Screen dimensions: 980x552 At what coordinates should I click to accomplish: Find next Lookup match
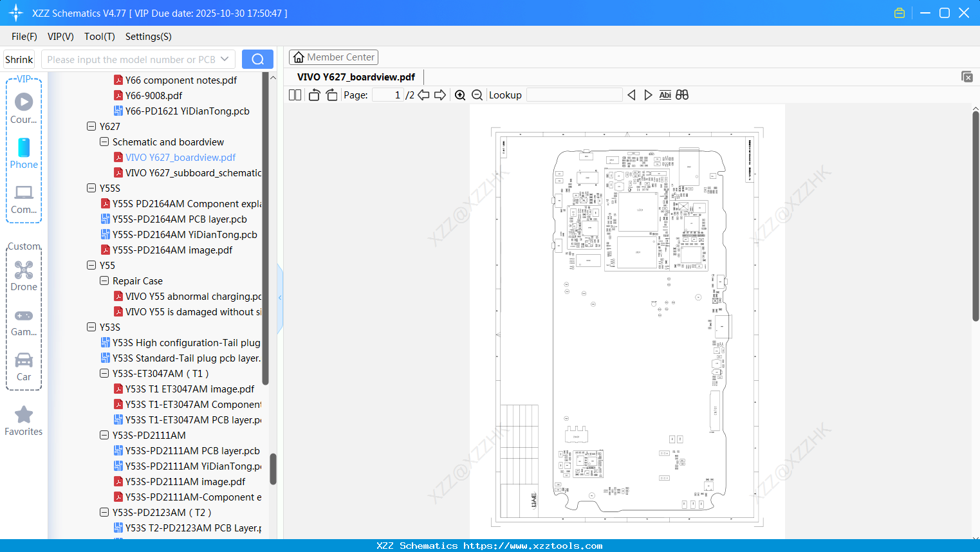tap(648, 95)
